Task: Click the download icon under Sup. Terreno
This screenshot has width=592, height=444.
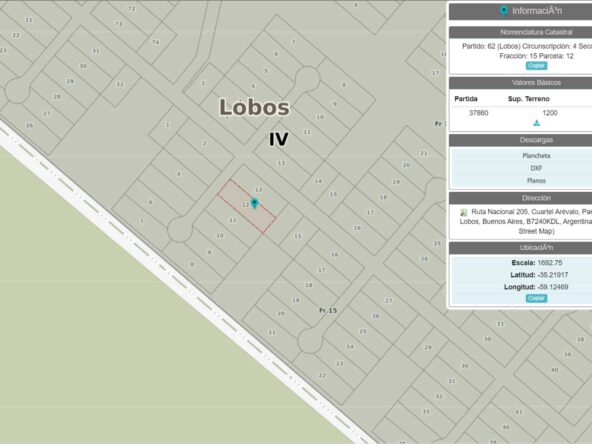Action: click(x=536, y=123)
